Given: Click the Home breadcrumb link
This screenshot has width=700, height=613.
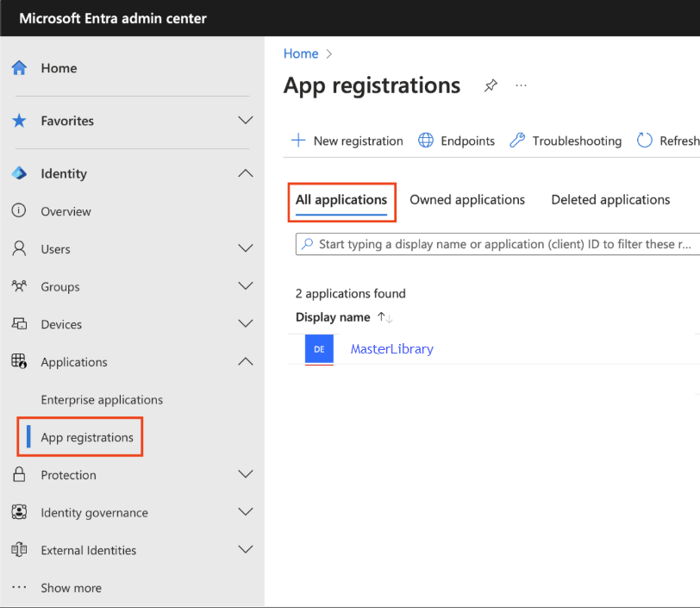Looking at the screenshot, I should 301,53.
